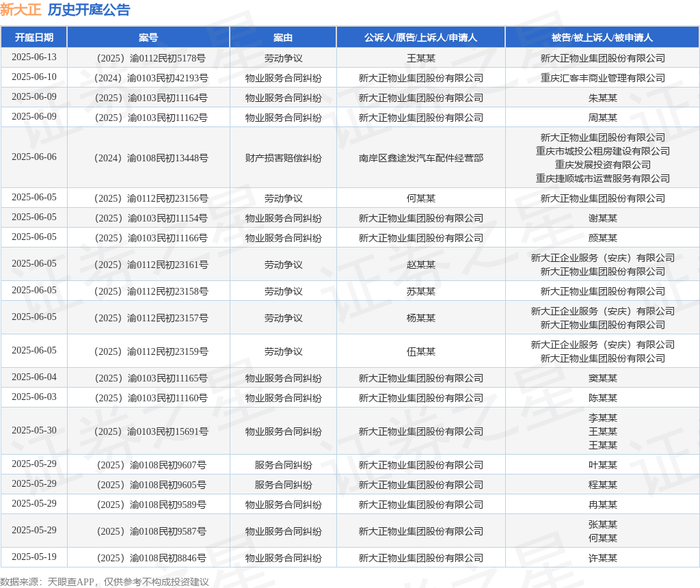The width and height of the screenshot is (700, 588).
Task: Click the 历史开庭公告 heading
Action: (x=89, y=10)
